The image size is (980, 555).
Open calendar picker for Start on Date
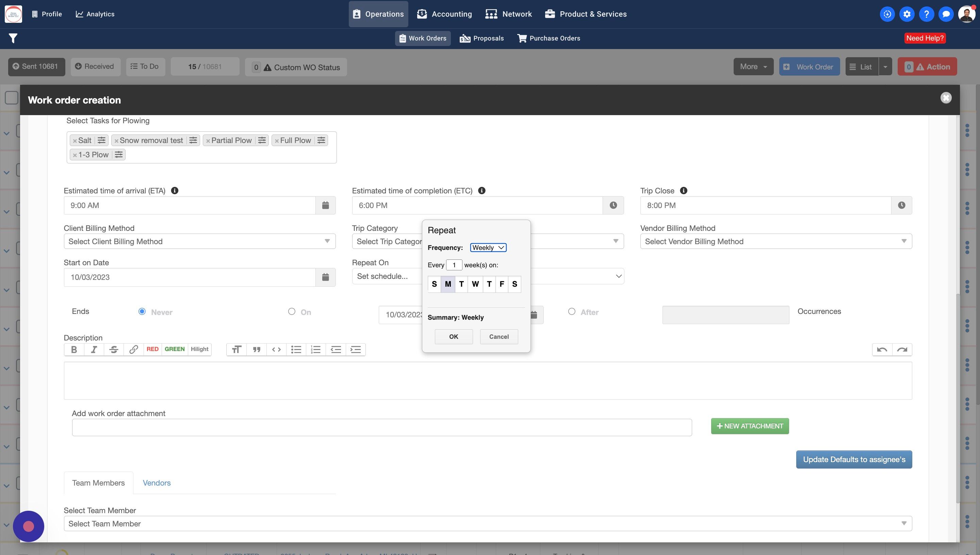pyautogui.click(x=325, y=277)
